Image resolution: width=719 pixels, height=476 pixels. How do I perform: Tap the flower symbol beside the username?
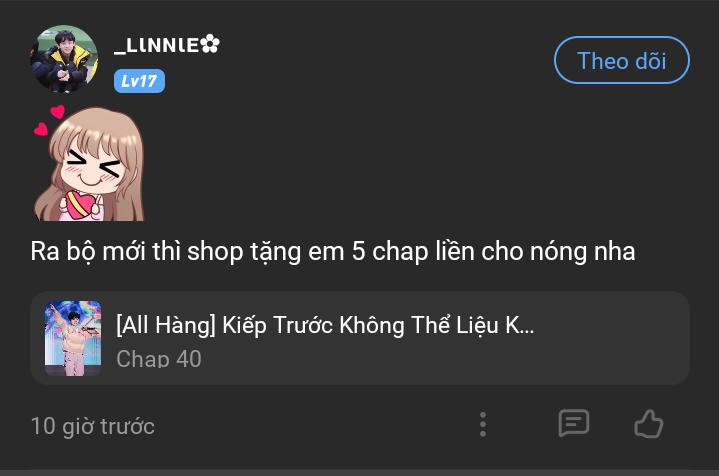[x=210, y=44]
